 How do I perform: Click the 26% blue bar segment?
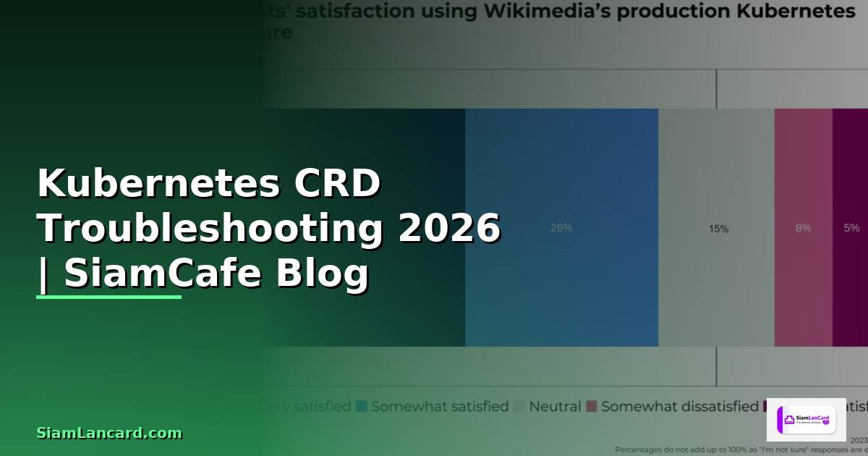561,227
